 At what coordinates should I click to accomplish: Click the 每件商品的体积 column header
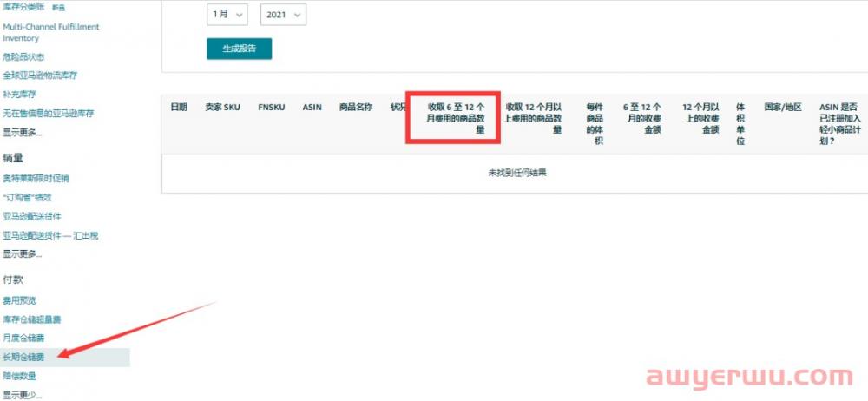595,123
